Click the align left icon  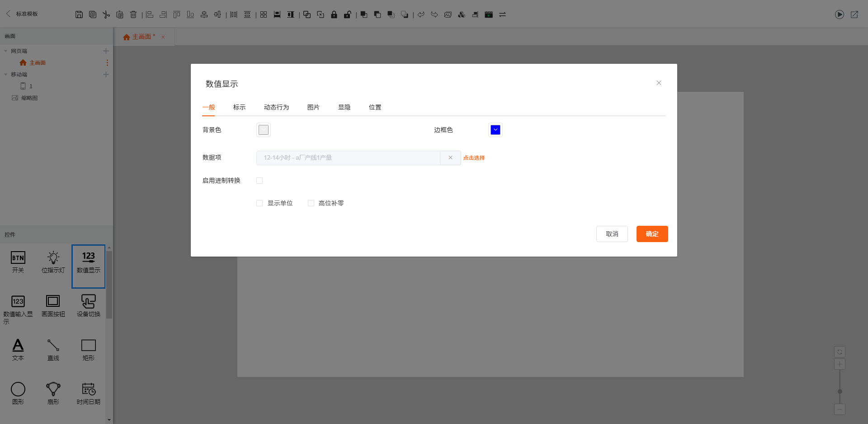[x=150, y=14]
